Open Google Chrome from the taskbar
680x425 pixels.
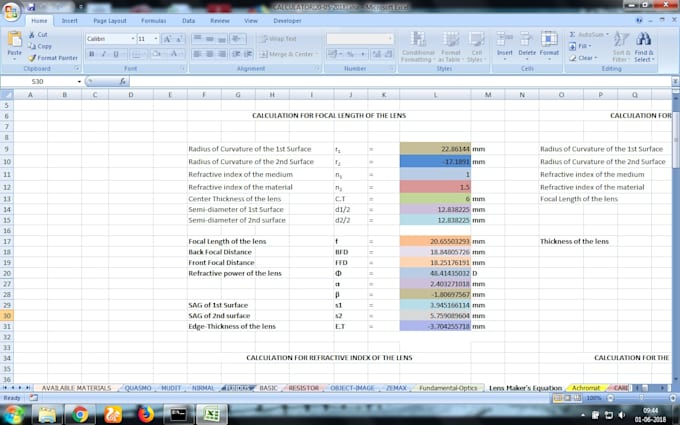point(79,413)
